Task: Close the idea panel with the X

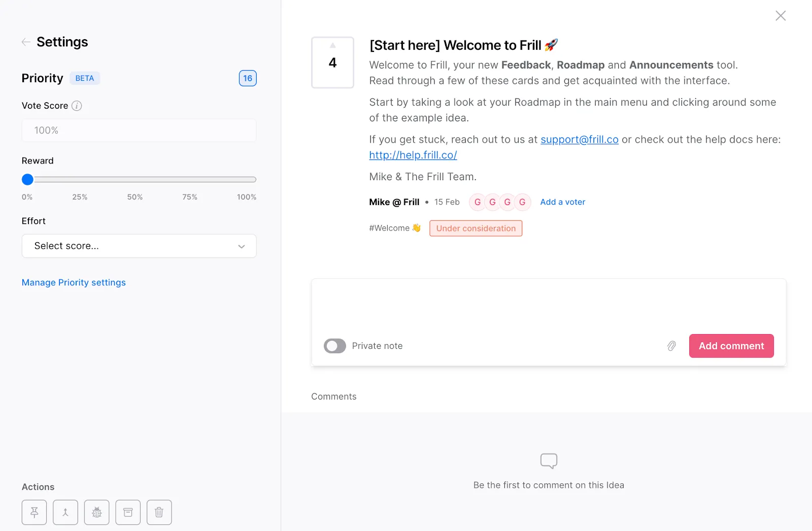Action: coord(781,16)
